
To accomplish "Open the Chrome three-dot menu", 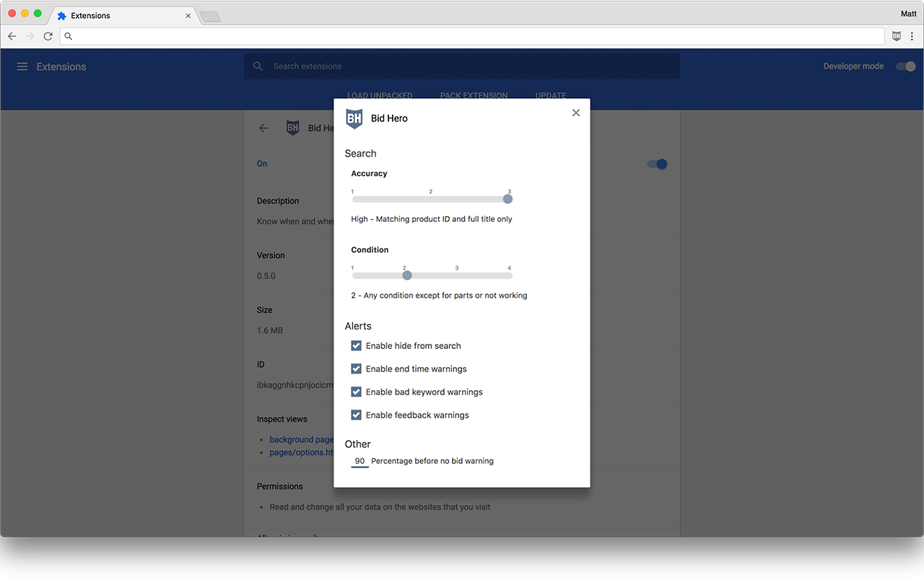I will tap(912, 36).
